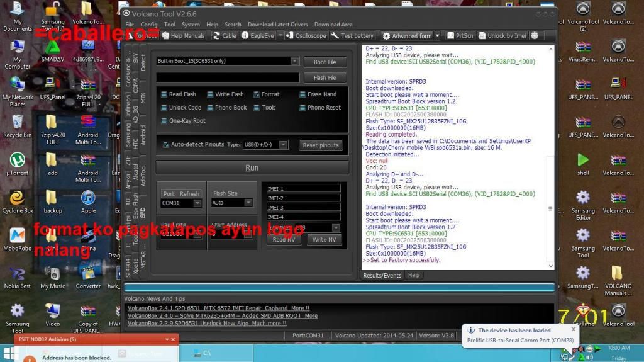Viewport: 644px width, 362px height.
Task: Click the Flash File button
Action: (x=325, y=77)
